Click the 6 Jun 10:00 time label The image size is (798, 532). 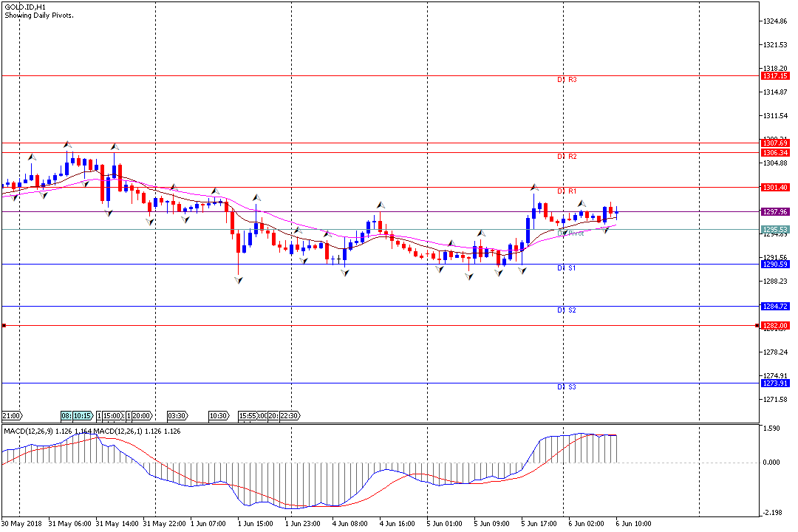tap(634, 524)
